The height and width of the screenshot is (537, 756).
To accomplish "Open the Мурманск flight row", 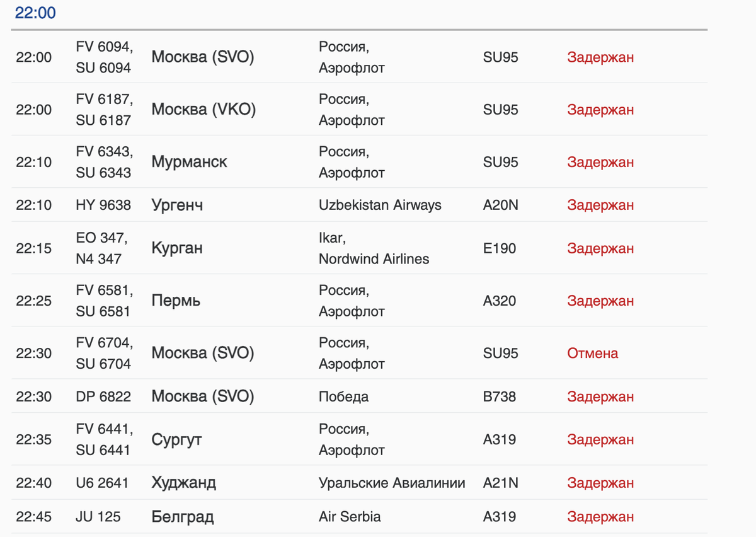I will pyautogui.click(x=189, y=162).
